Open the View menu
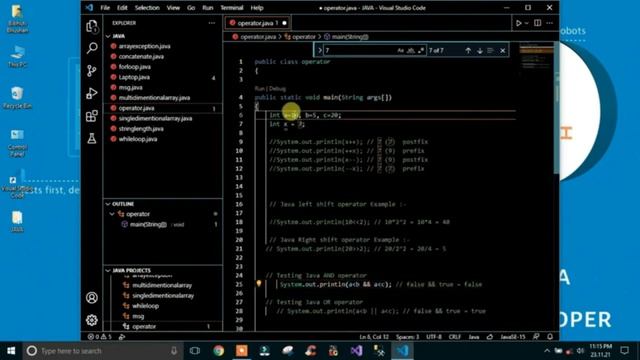Screen dimensions: 640x360 coord(173,8)
